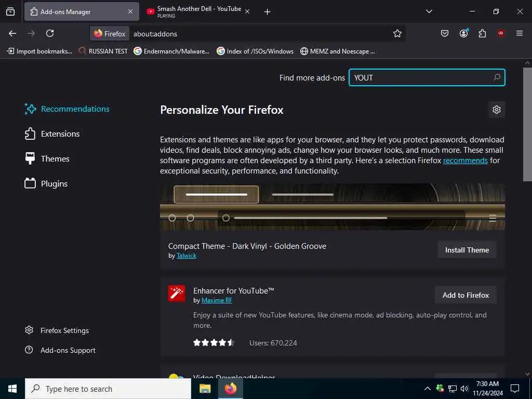Select Themes in the sidebar

47,158
